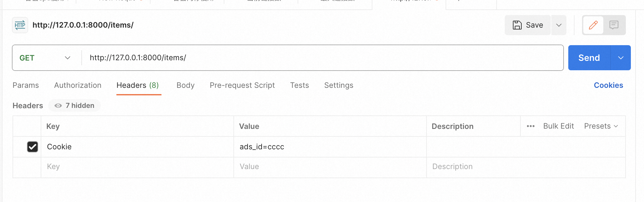Uncheck the Cookie header checkbox
This screenshot has width=644, height=202.
[x=33, y=147]
